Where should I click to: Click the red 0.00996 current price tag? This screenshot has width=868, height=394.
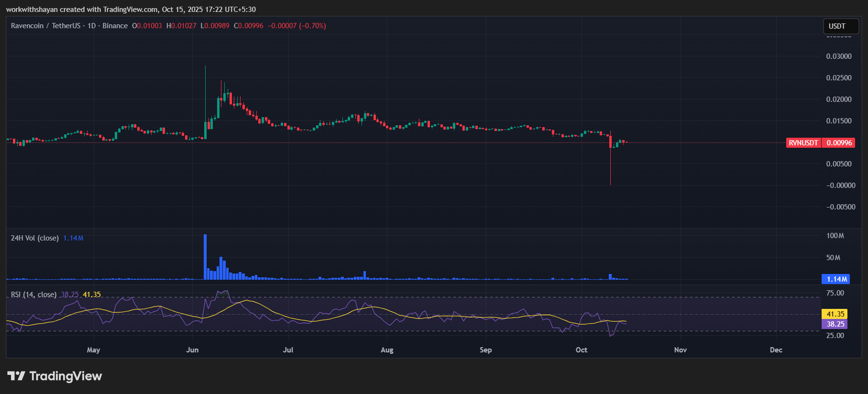point(839,143)
